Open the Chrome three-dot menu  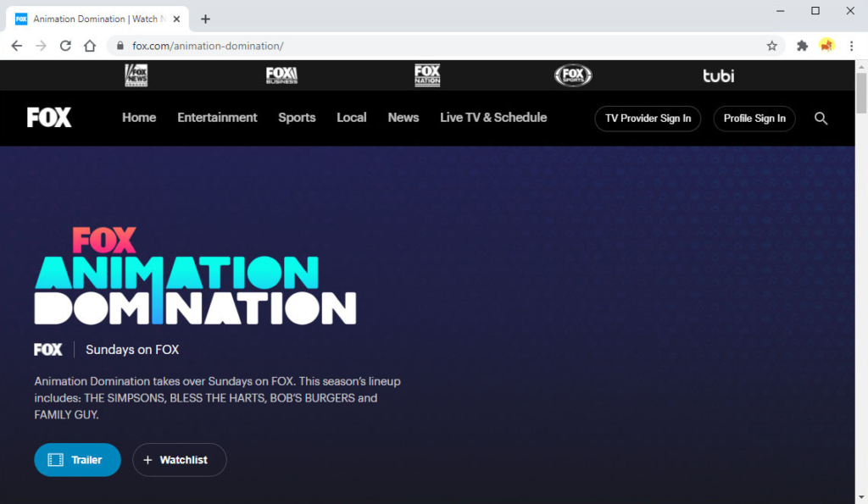[851, 46]
